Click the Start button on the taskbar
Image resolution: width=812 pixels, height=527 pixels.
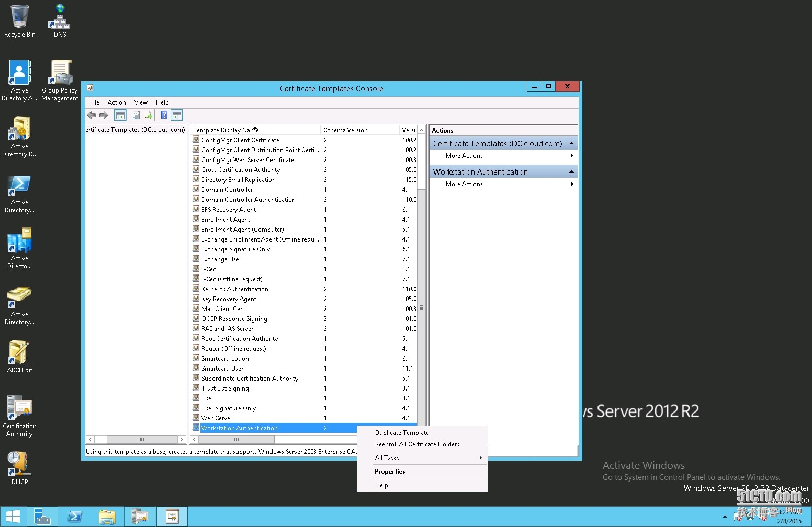click(x=13, y=517)
